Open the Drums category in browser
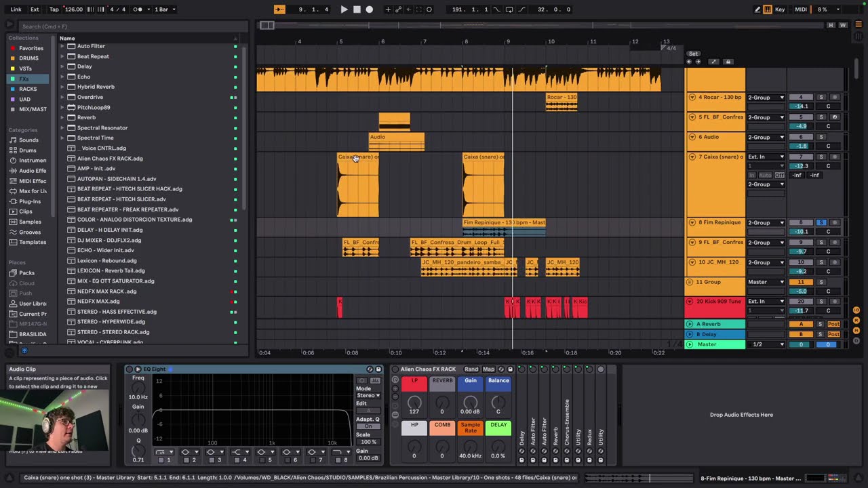Image resolution: width=868 pixels, height=488 pixels. [28, 150]
